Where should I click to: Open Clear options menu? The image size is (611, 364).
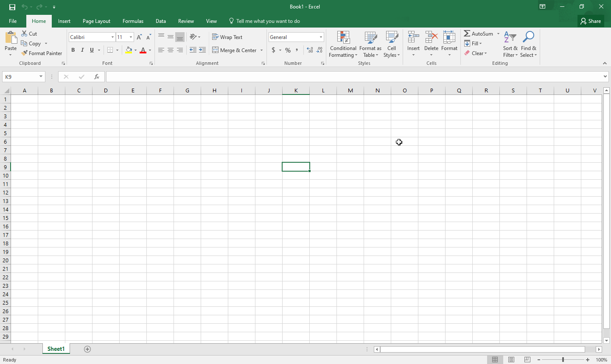click(475, 53)
